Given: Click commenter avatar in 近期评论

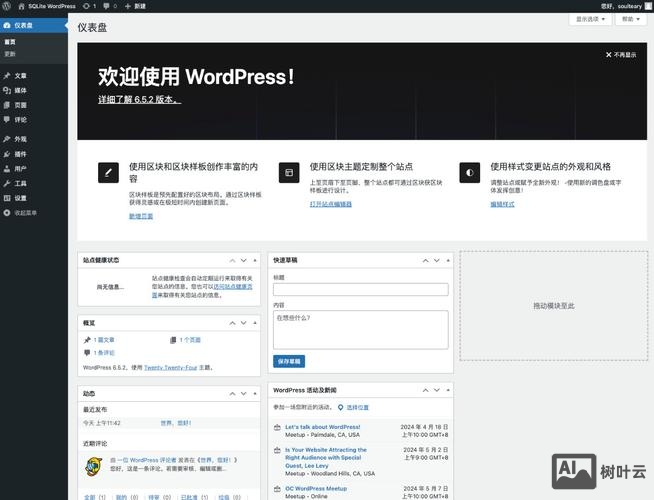Looking at the screenshot, I should (x=93, y=467).
